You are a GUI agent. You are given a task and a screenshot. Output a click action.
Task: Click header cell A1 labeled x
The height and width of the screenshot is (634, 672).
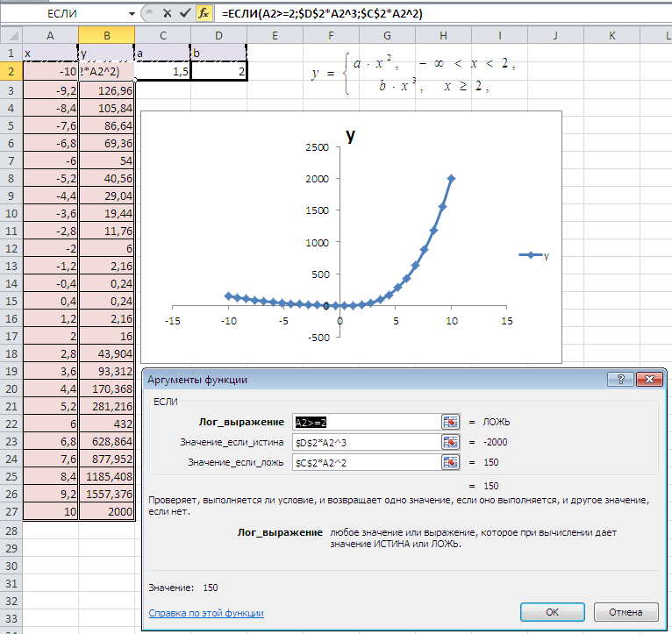[x=51, y=53]
